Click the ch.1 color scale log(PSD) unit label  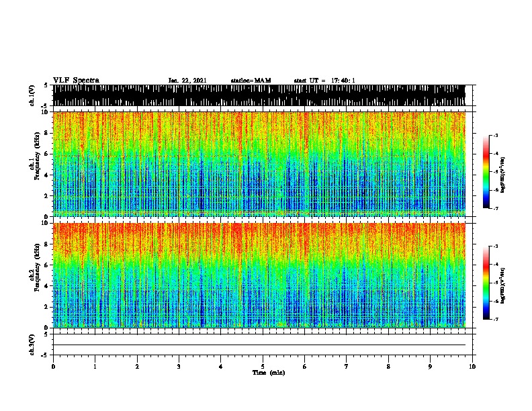point(503,175)
